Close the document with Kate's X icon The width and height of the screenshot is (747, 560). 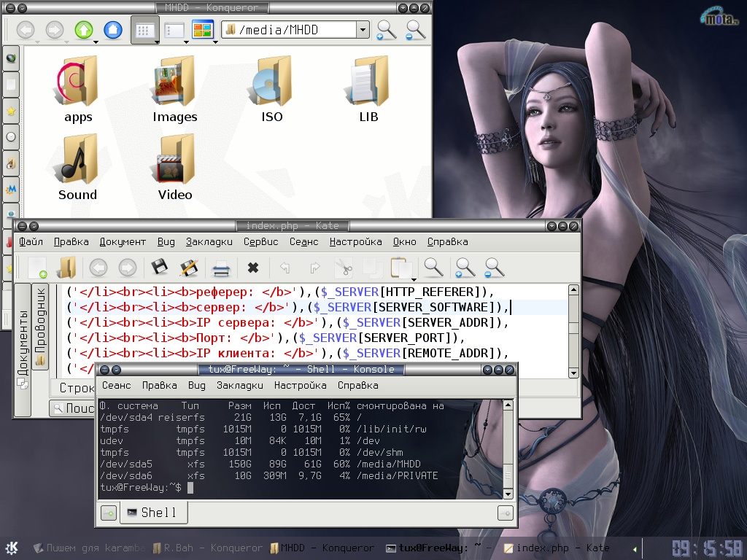tap(253, 268)
